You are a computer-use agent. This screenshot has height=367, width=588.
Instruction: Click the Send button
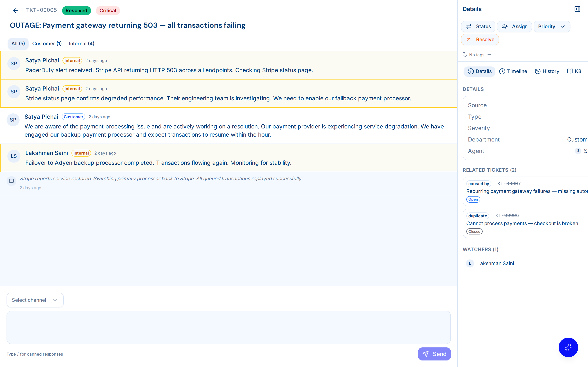[x=434, y=354]
